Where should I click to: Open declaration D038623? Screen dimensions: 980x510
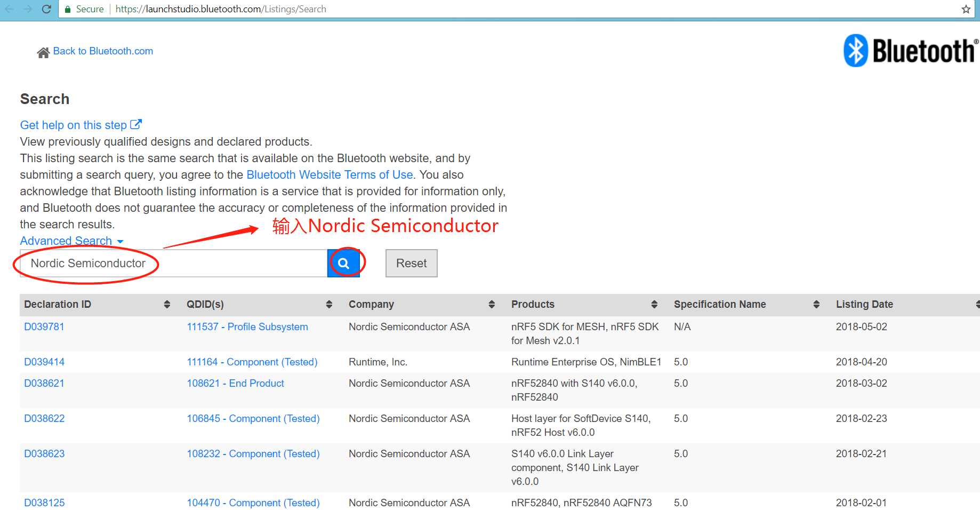click(44, 453)
